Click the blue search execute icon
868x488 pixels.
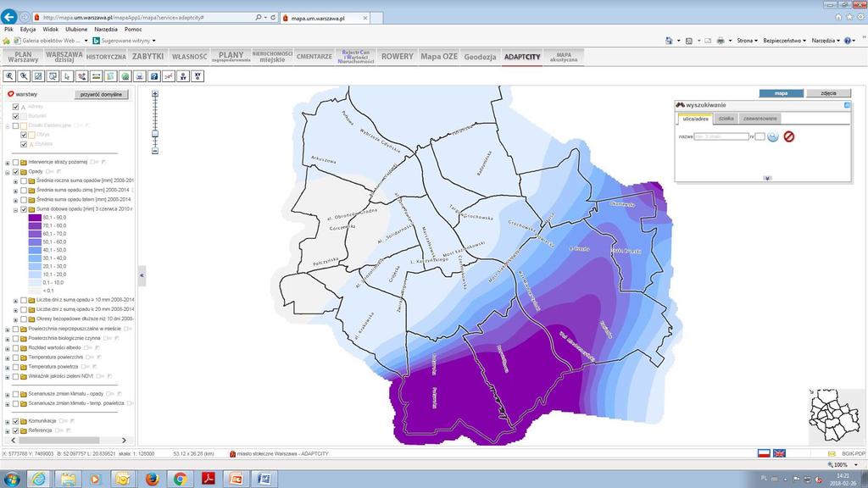(x=773, y=136)
